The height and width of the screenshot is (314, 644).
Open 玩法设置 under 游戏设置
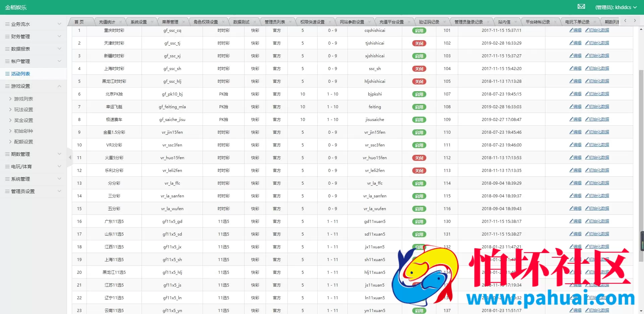coord(23,110)
